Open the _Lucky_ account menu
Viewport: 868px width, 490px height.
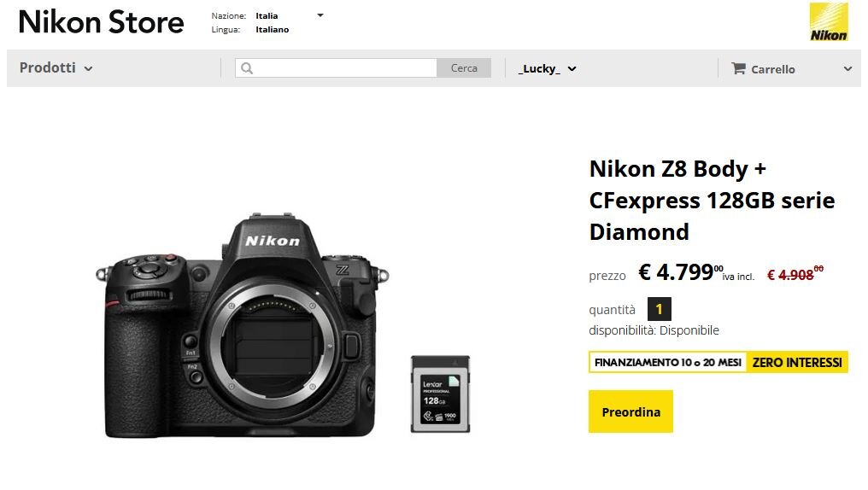pyautogui.click(x=547, y=68)
